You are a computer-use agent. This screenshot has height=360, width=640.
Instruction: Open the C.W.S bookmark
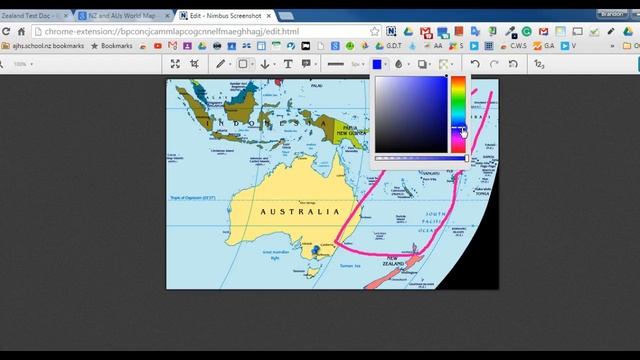point(514,46)
